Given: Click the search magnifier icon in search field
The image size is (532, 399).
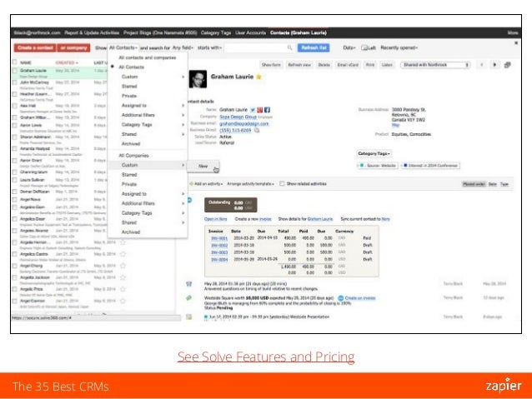Looking at the screenshot, I should click(289, 47).
